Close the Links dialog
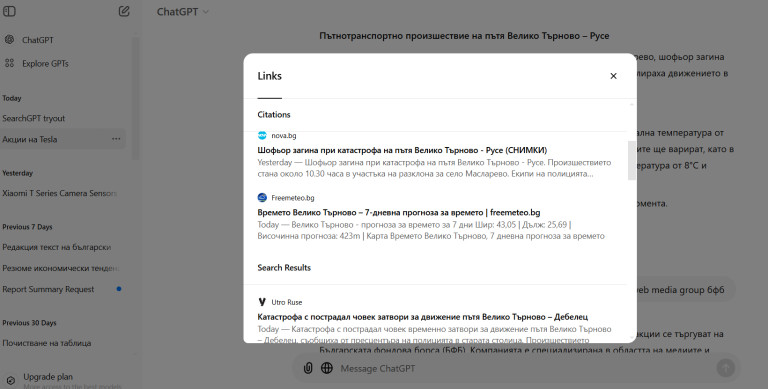The height and width of the screenshot is (389, 768). [613, 76]
